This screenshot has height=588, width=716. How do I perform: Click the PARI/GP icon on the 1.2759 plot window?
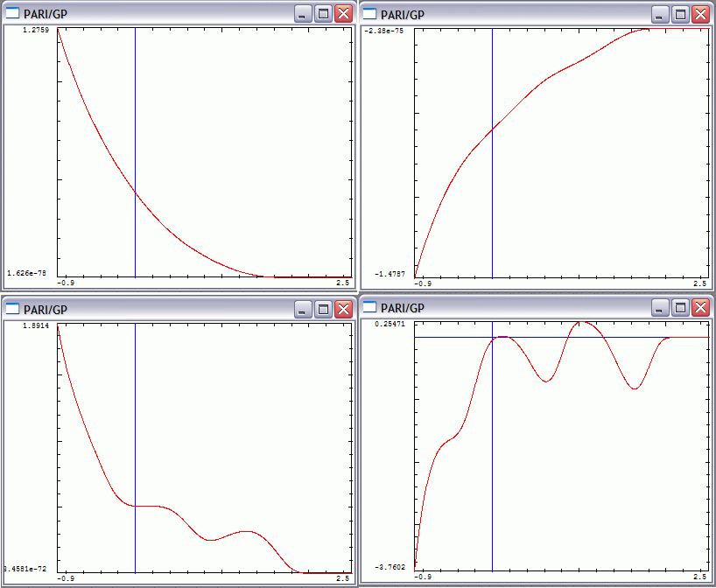click(12, 14)
